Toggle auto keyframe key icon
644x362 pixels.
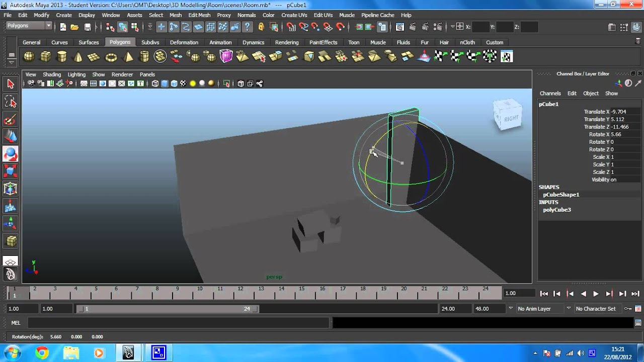pyautogui.click(x=628, y=309)
